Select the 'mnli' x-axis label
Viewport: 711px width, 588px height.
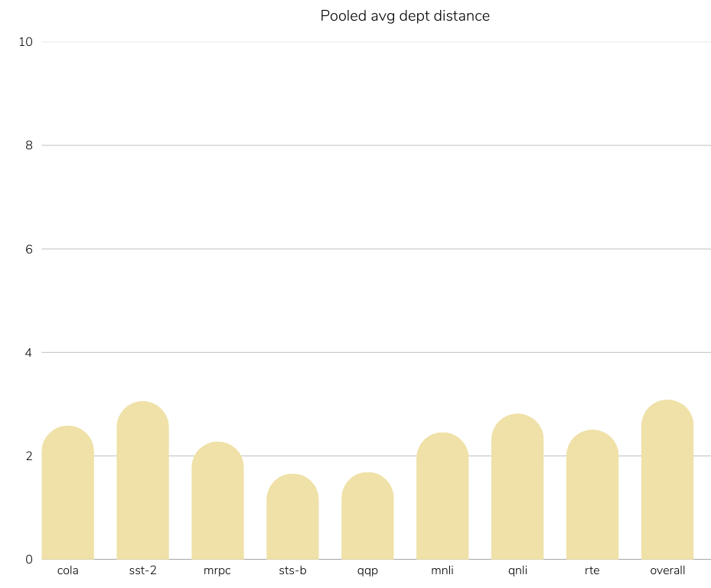[x=442, y=570]
